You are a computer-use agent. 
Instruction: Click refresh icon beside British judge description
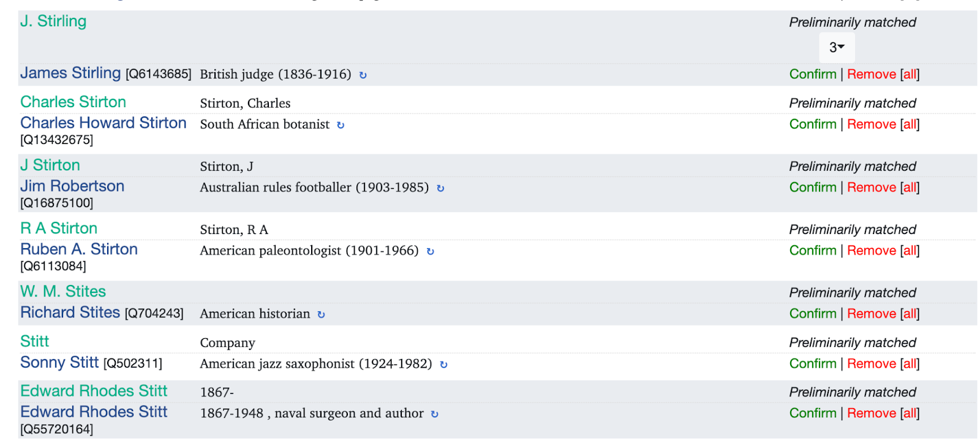[363, 75]
